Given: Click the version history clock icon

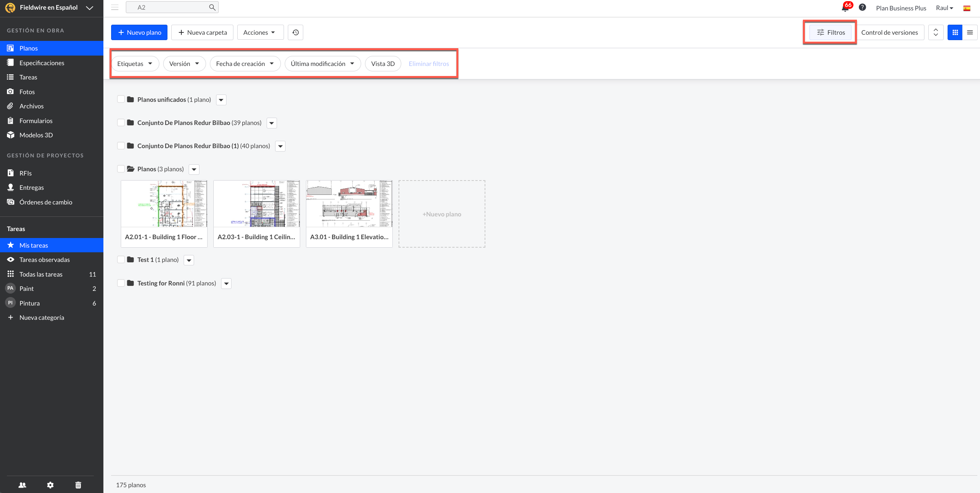Looking at the screenshot, I should [296, 32].
